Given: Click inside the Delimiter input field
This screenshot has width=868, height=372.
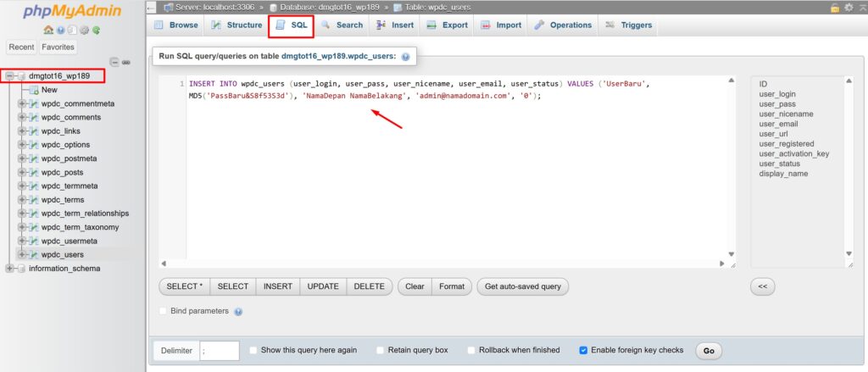Looking at the screenshot, I should click(x=220, y=351).
